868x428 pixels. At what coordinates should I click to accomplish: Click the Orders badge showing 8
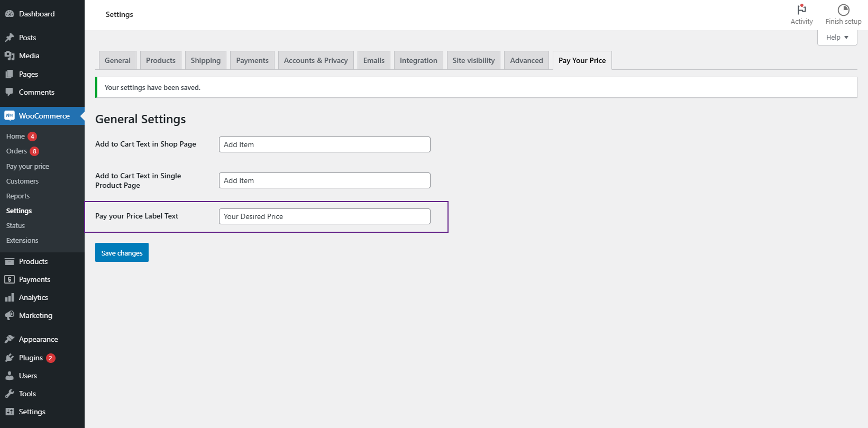(34, 151)
